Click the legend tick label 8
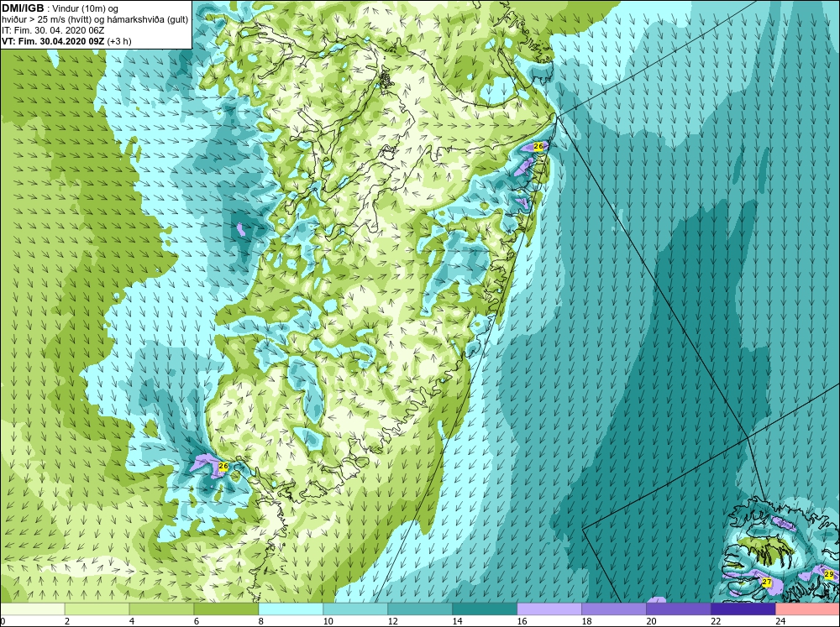 tap(261, 621)
